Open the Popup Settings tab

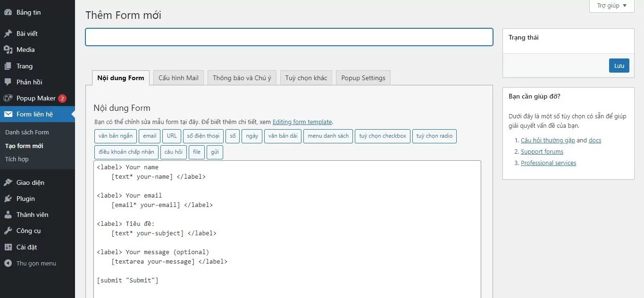(x=363, y=78)
